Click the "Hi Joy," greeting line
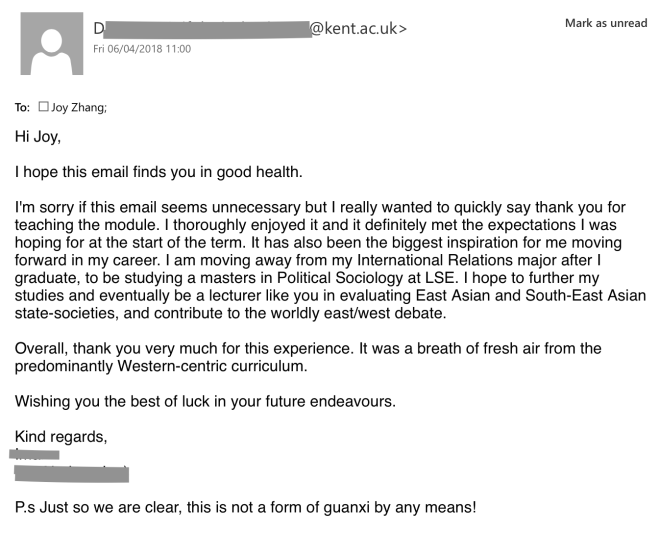Screen dimensions: 659x534 pyautogui.click(x=44, y=134)
